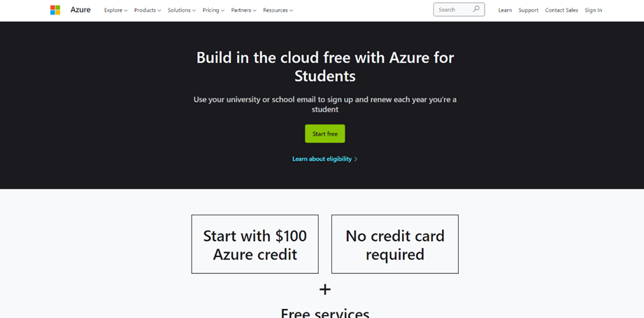Click the Microsoft four-square logo
Viewport: 644px width, 318px height.
pos(55,10)
